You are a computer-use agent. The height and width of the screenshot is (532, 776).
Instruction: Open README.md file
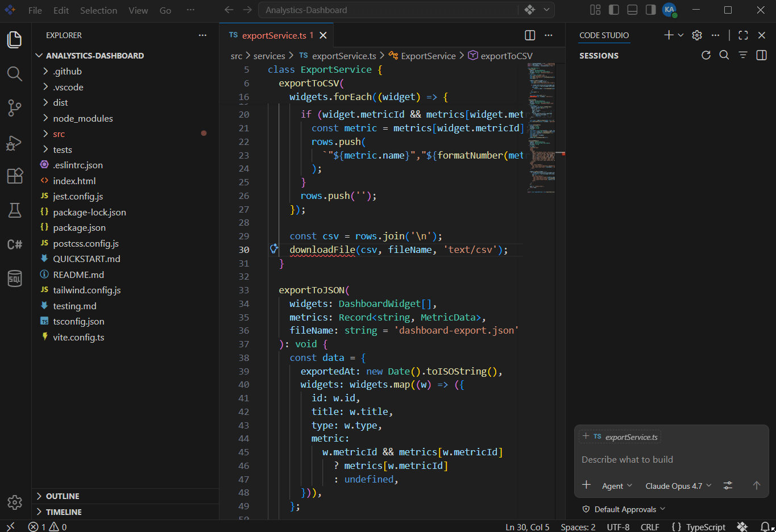125,275
